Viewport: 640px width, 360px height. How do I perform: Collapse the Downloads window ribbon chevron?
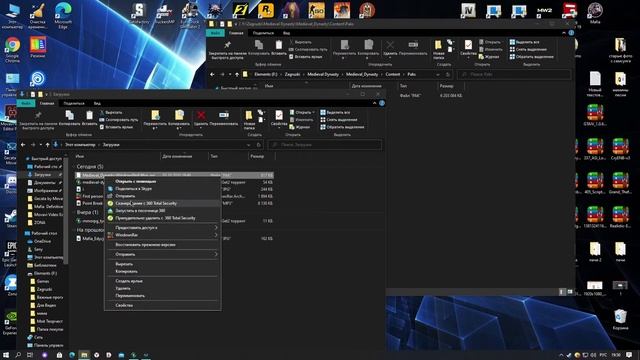pyautogui.click(x=374, y=103)
